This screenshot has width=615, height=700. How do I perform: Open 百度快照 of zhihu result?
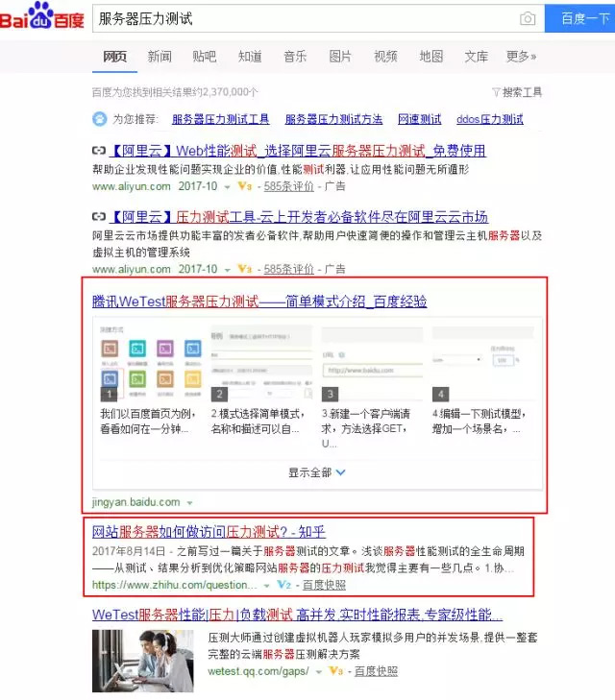324,585
